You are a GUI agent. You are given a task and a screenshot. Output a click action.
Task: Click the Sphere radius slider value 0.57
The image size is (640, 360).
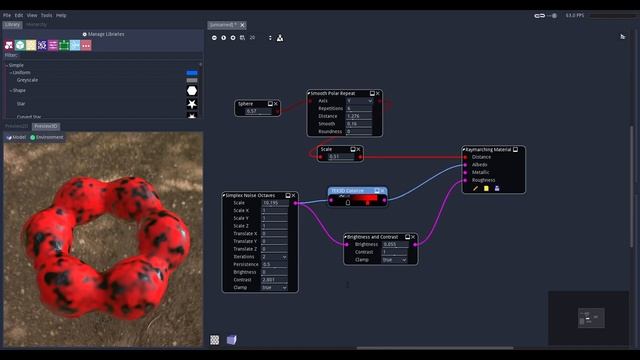coord(259,111)
